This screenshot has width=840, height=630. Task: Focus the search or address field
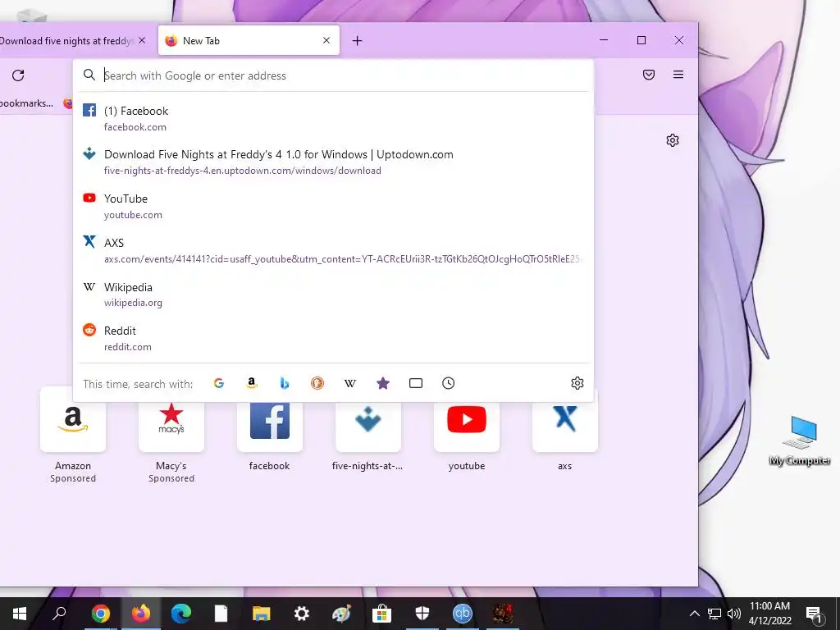point(333,75)
